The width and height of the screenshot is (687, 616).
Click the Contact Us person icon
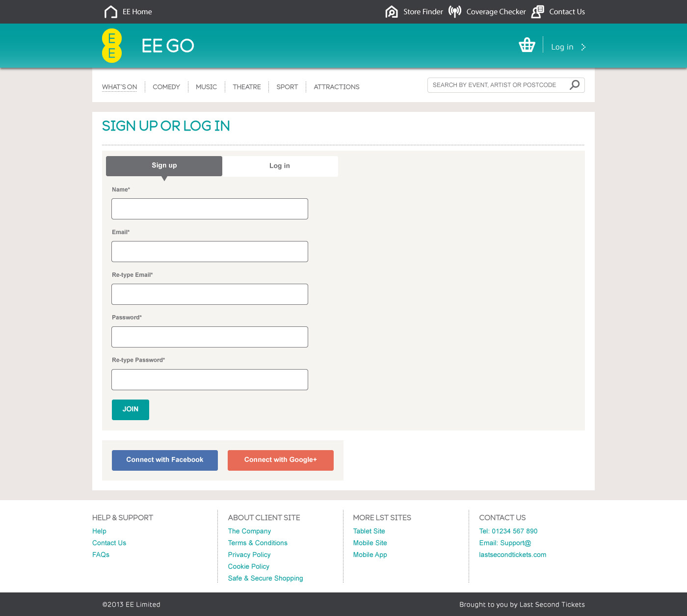click(x=538, y=12)
